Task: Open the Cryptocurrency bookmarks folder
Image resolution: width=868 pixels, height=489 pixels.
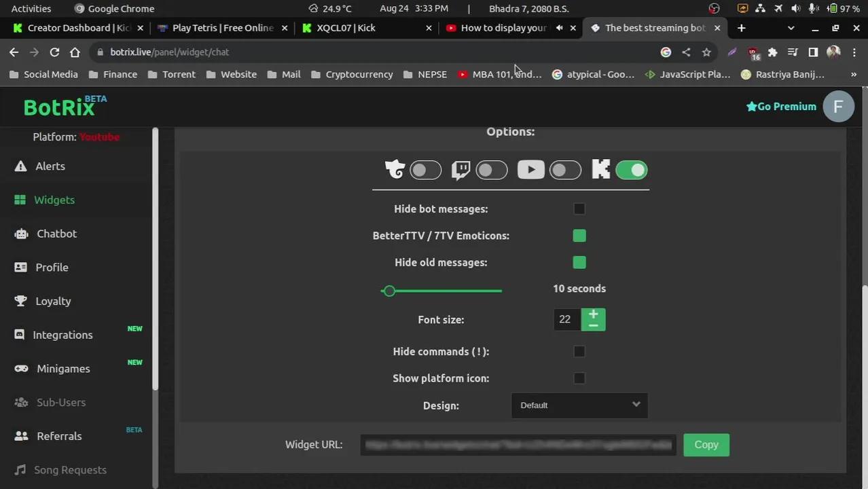Action: [352, 75]
